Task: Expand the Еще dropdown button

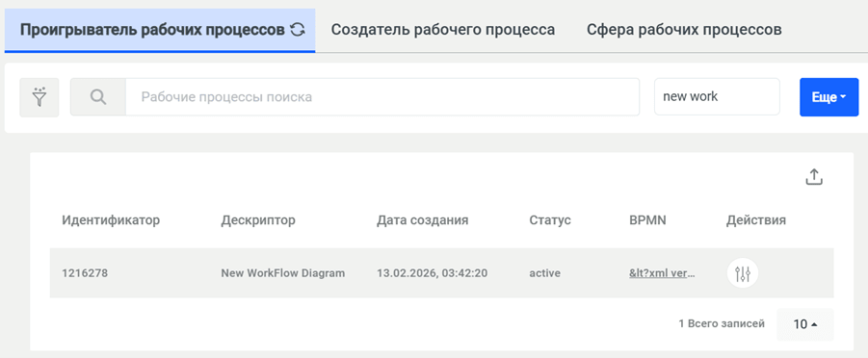Action: 829,97
